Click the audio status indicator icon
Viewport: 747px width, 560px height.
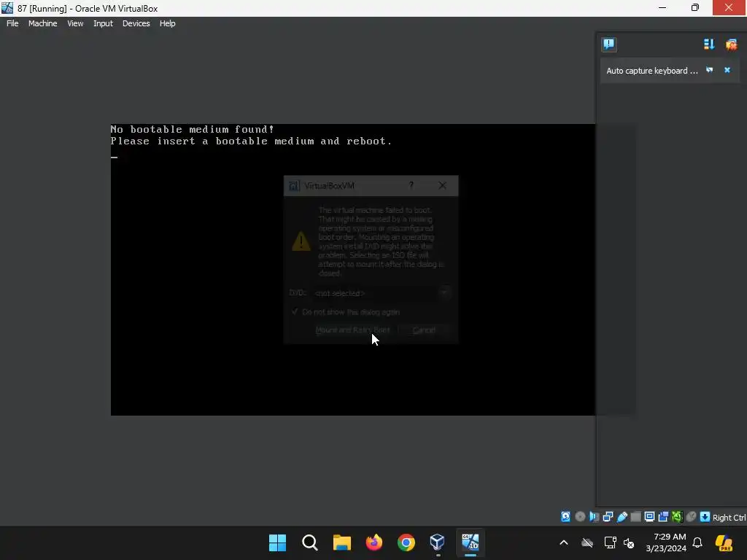(x=594, y=517)
